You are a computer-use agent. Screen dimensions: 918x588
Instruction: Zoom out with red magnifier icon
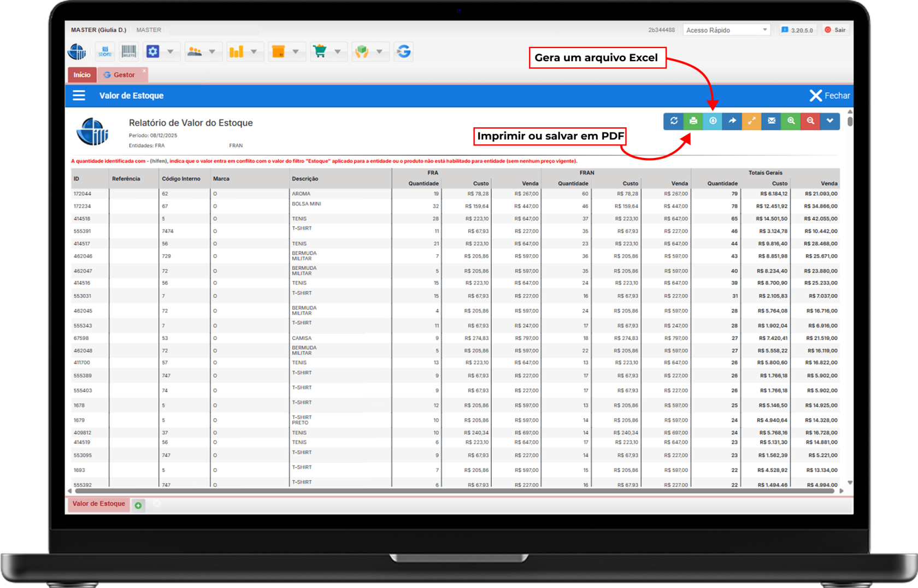(810, 121)
